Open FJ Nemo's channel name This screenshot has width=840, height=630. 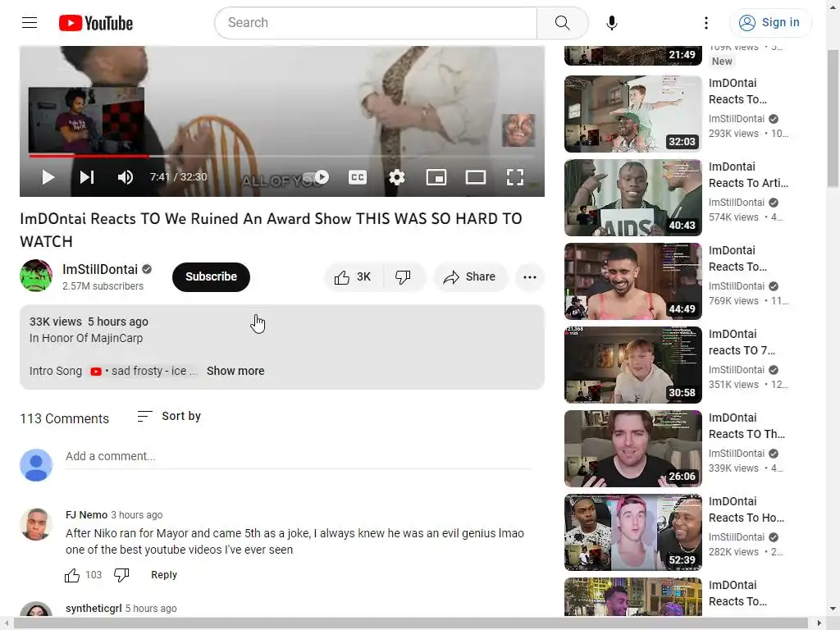click(x=86, y=515)
